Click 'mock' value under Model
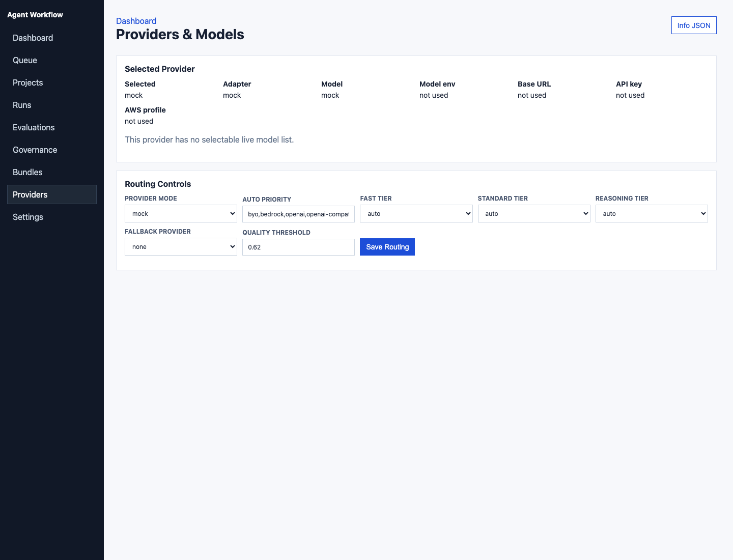The image size is (733, 560). pos(330,95)
